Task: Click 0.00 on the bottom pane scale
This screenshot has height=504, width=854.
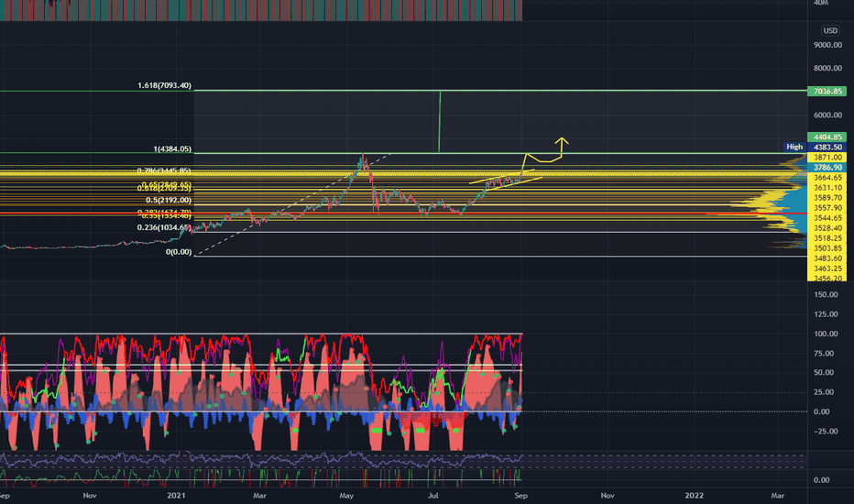Action: [822, 480]
